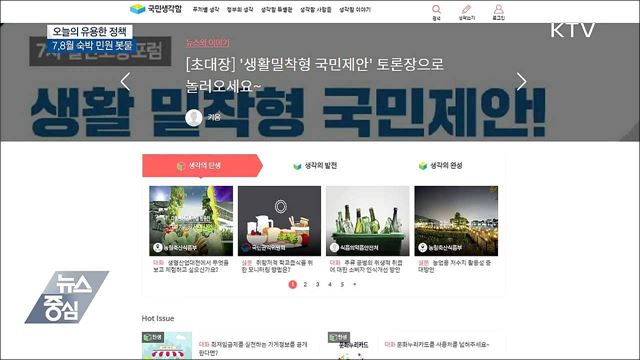Click the banner author avatar
This screenshot has width=640, height=360.
[194, 118]
